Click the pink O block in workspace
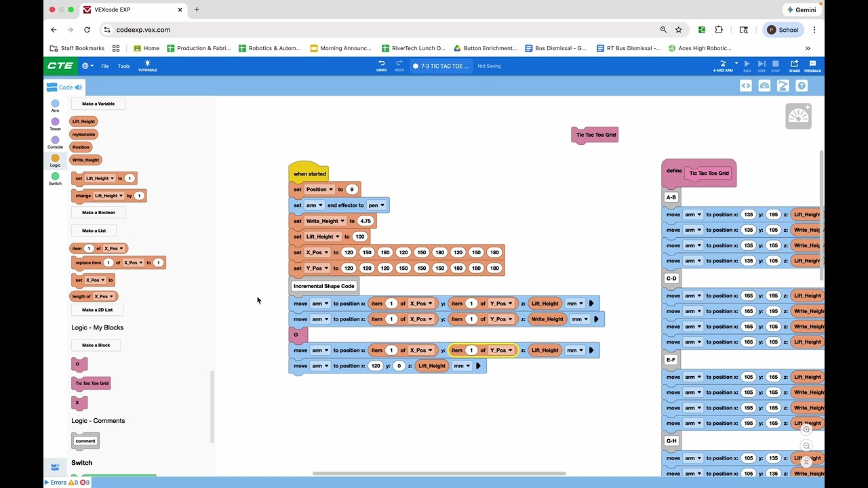This screenshot has width=868, height=488. [x=298, y=335]
